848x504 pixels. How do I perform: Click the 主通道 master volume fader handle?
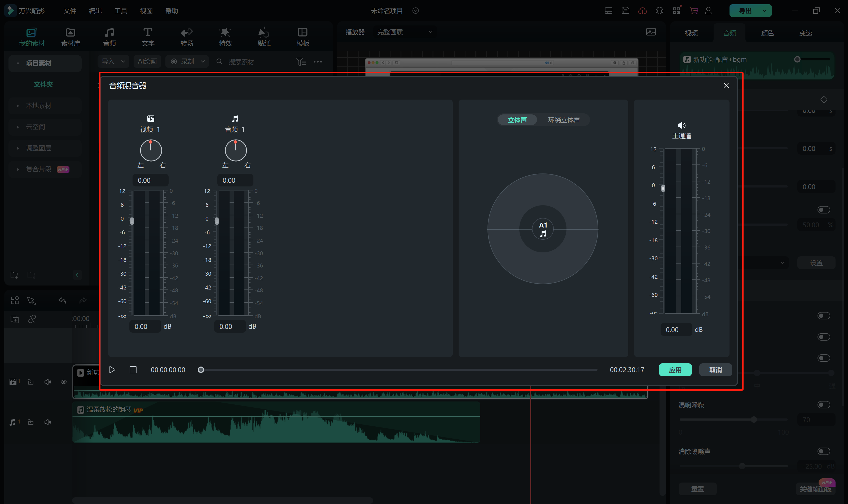(663, 188)
